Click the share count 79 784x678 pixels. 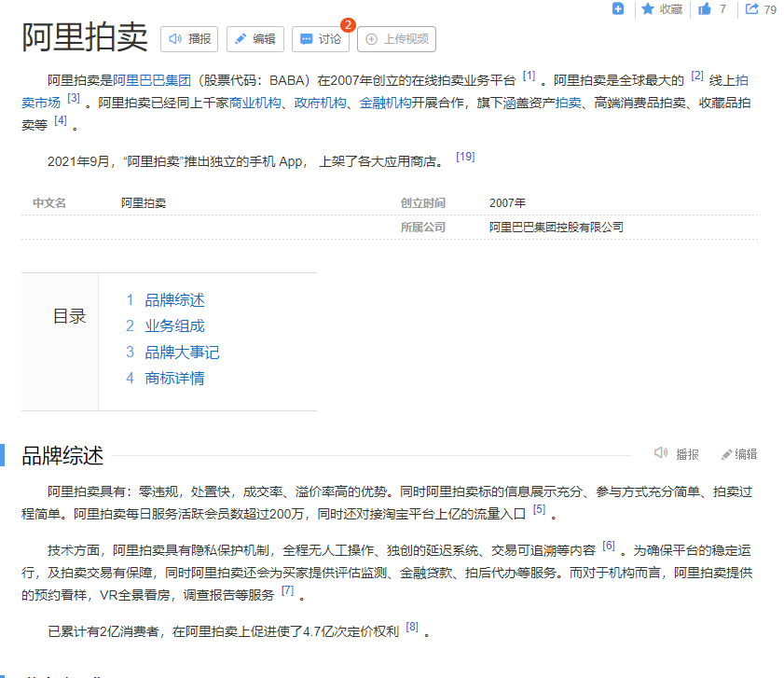tap(770, 9)
